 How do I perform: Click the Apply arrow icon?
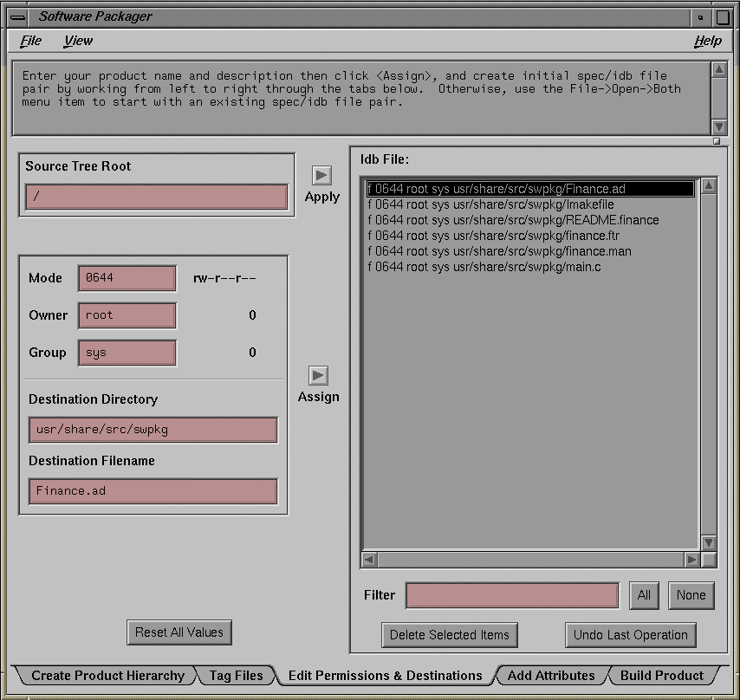coord(321,175)
